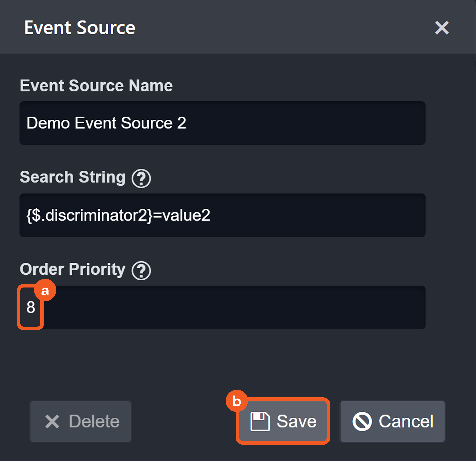Screen dimensions: 476x461
Task: Open the Search String help tooltip icon
Action: coord(141,178)
